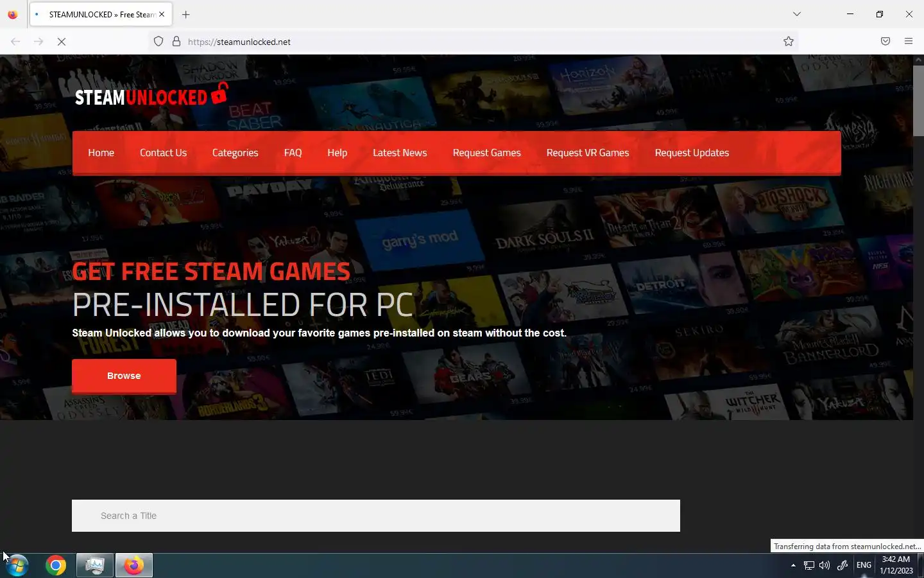Click the site security padlock icon
Image resolution: width=924 pixels, height=578 pixels.
176,42
